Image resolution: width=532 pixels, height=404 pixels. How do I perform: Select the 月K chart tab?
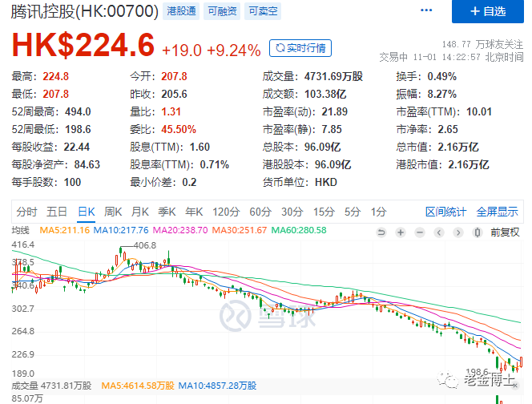[140, 212]
